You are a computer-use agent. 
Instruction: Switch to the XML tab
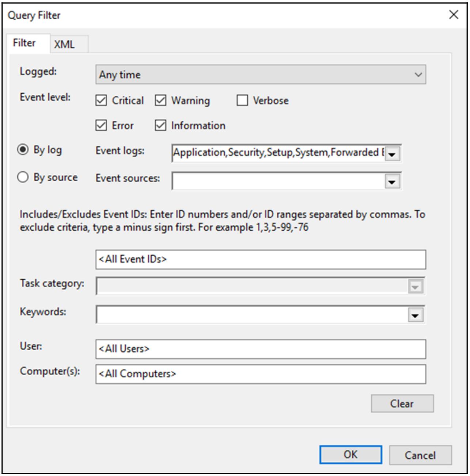point(65,44)
